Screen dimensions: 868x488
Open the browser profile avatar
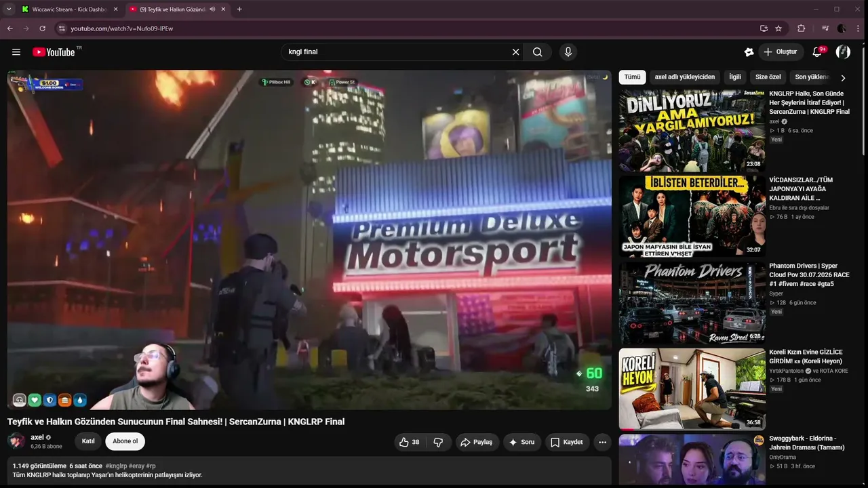coord(842,28)
